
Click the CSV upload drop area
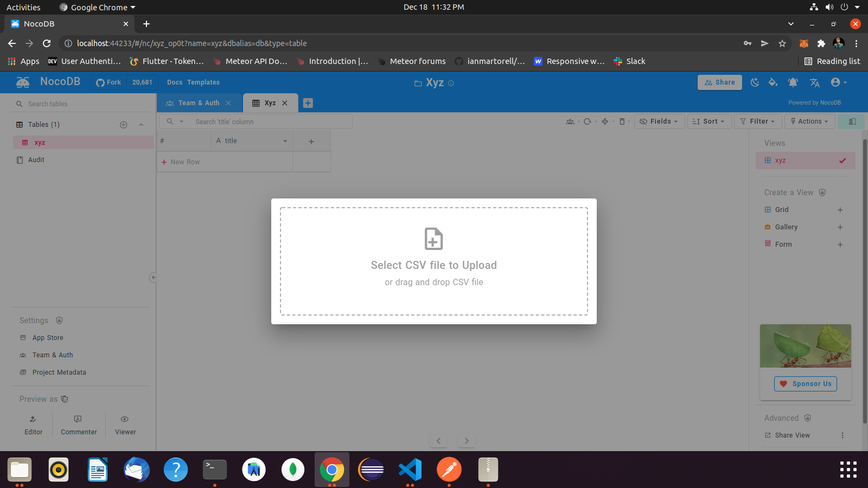tap(434, 261)
